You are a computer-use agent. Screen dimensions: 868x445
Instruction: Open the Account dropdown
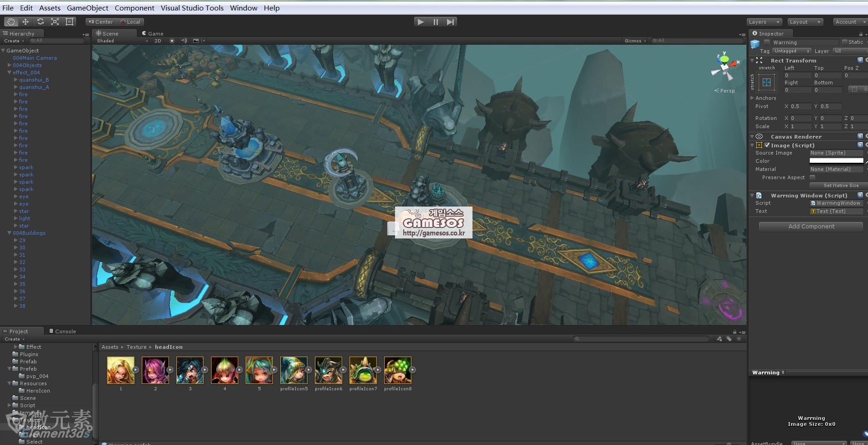(x=850, y=22)
